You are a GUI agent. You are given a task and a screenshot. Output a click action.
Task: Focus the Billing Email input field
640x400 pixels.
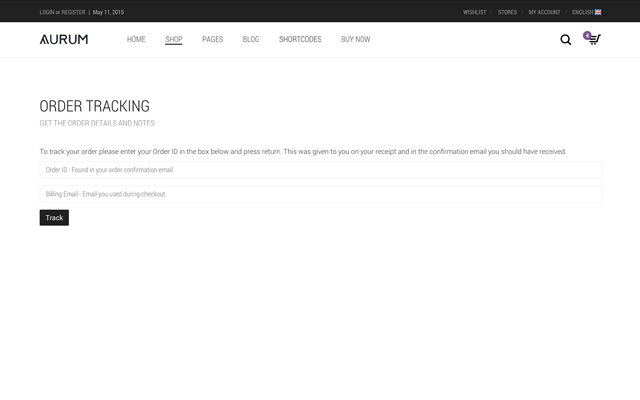coord(320,194)
